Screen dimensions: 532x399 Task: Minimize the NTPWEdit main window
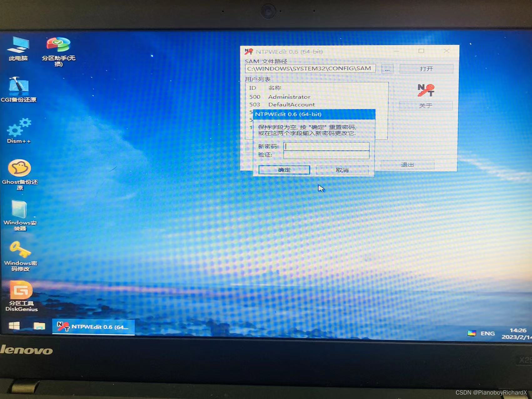tap(396, 51)
